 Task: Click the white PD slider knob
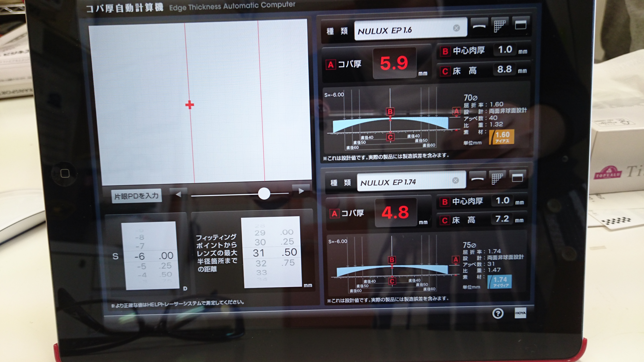point(264,193)
